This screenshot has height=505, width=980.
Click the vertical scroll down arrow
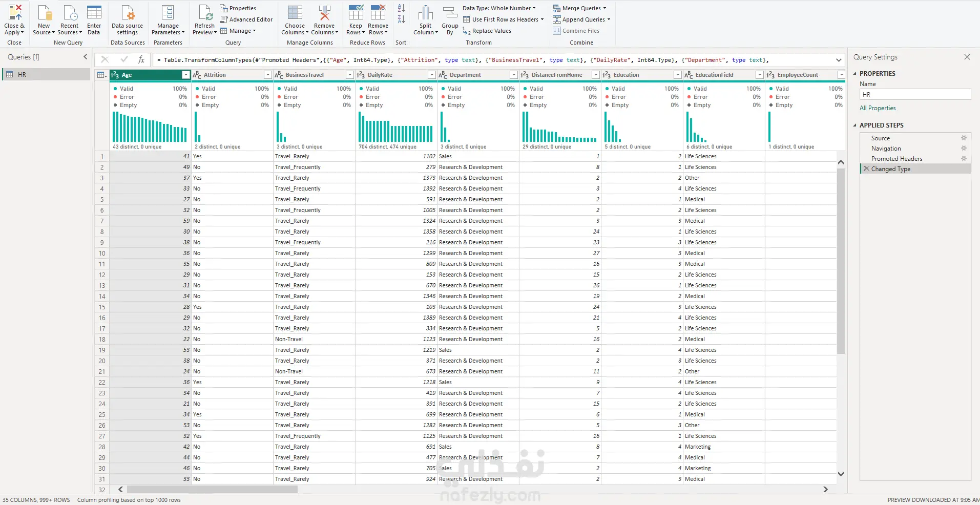(x=841, y=474)
